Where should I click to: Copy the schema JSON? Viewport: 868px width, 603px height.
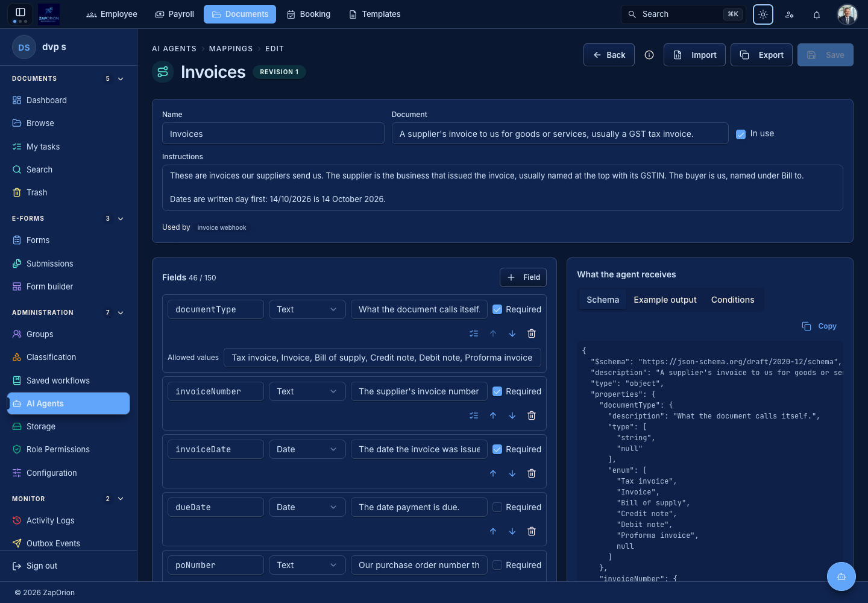819,326
